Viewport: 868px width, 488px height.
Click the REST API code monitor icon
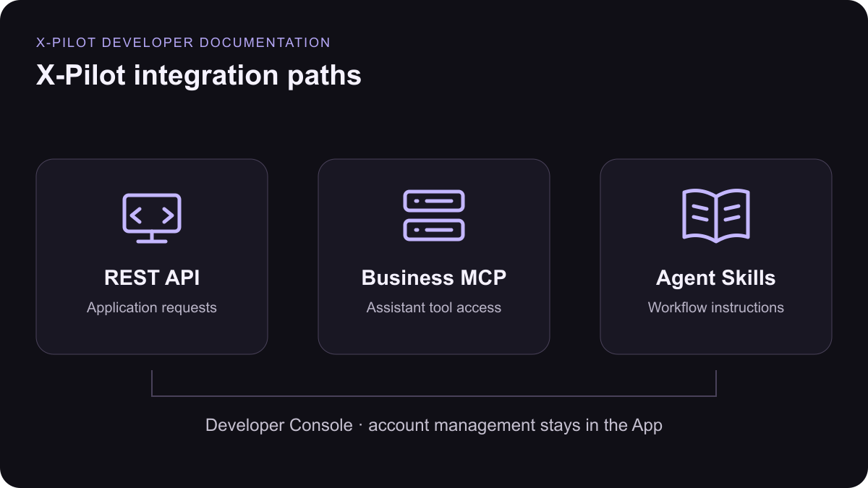pyautogui.click(x=152, y=218)
